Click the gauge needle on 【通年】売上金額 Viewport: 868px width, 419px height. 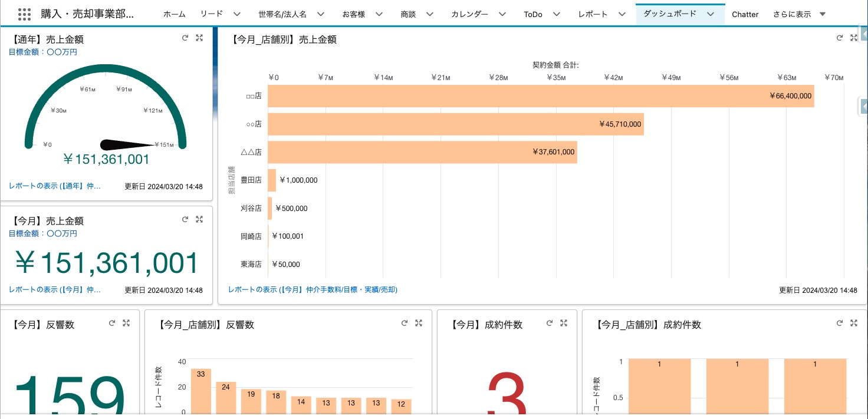pyautogui.click(x=127, y=144)
